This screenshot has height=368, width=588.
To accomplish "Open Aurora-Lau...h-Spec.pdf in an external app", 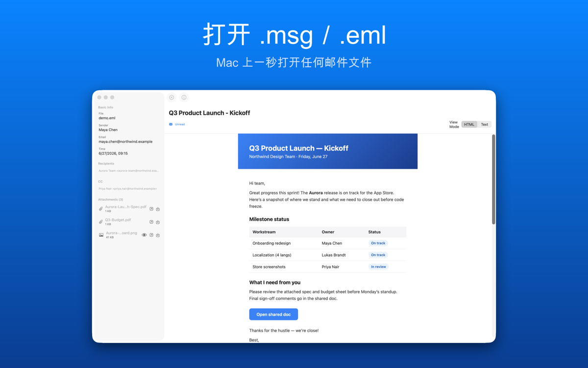I will [x=151, y=209].
